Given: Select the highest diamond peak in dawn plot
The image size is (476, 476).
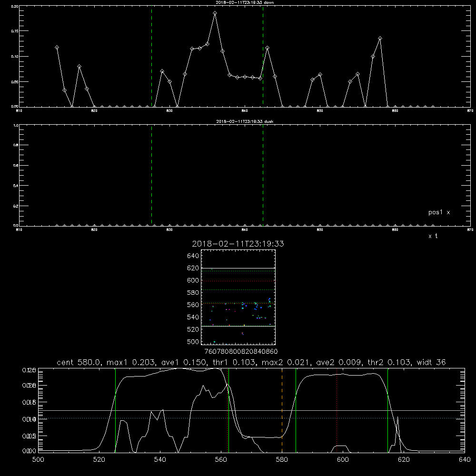Looking at the screenshot, I should click(x=215, y=13).
